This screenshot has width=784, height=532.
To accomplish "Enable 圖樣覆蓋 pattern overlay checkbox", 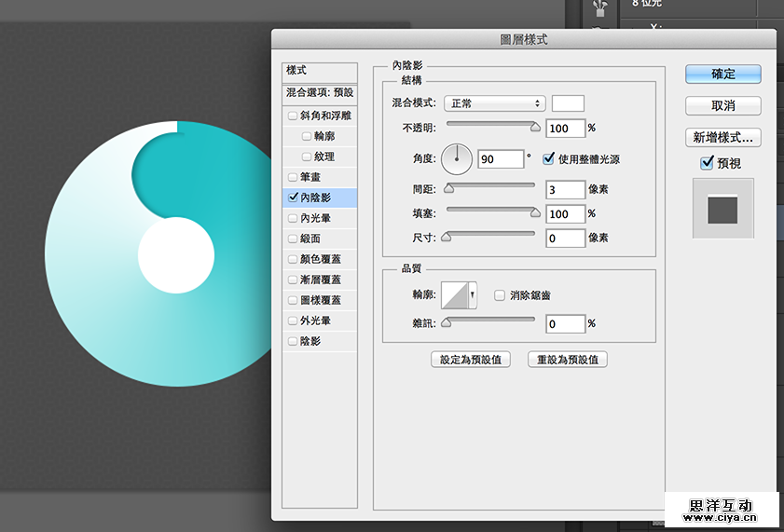I will [293, 300].
